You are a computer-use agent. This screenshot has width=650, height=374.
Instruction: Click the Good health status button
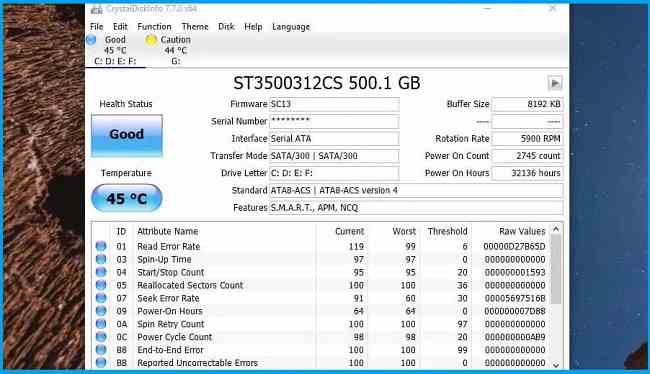(126, 135)
